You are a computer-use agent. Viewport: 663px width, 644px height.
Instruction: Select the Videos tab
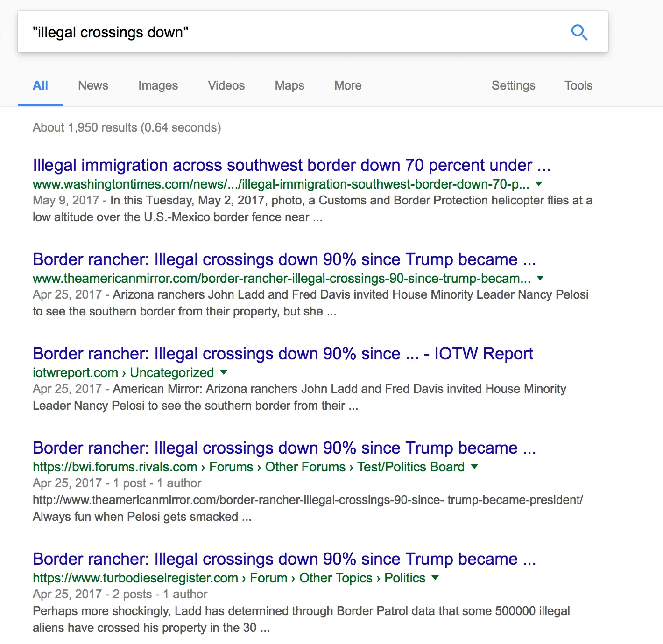point(226,85)
